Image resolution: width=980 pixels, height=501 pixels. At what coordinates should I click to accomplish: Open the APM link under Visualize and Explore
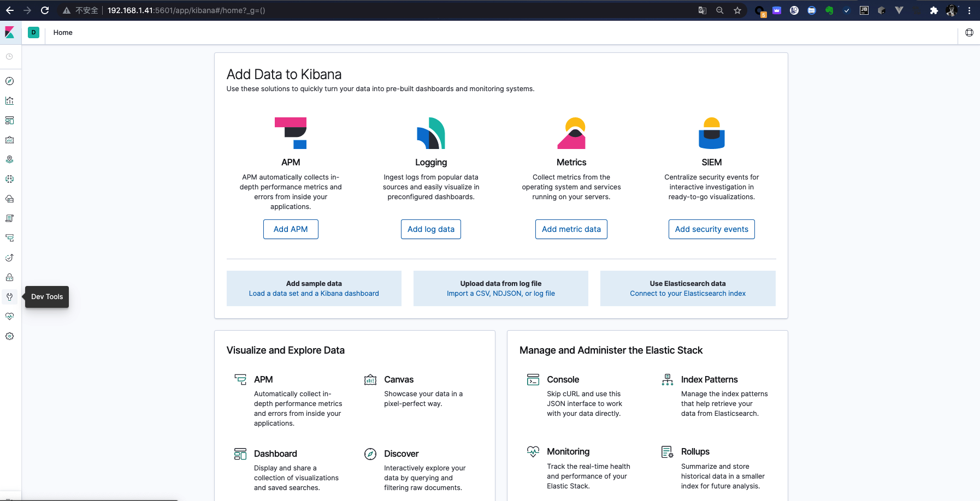click(263, 379)
